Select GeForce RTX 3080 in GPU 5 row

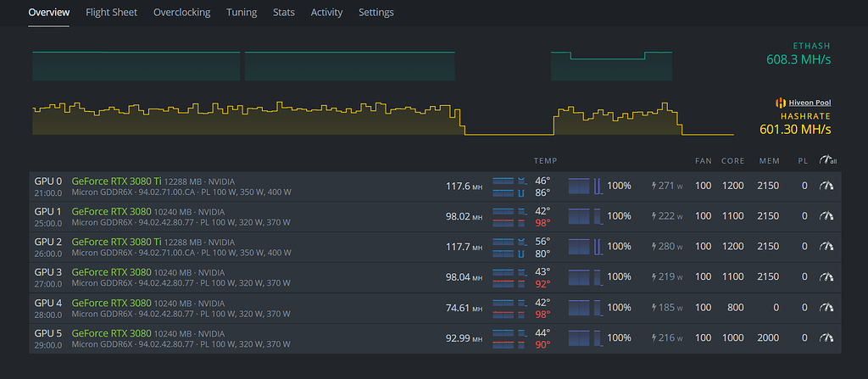[x=111, y=333]
